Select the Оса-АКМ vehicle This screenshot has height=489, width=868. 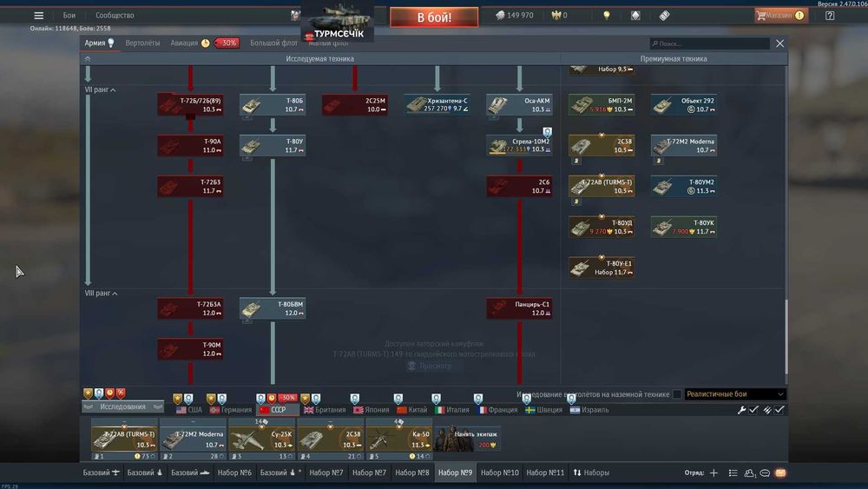[519, 105]
